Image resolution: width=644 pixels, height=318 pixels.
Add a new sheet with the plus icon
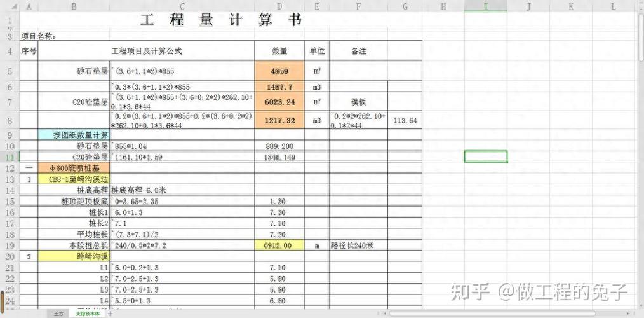[110, 314]
